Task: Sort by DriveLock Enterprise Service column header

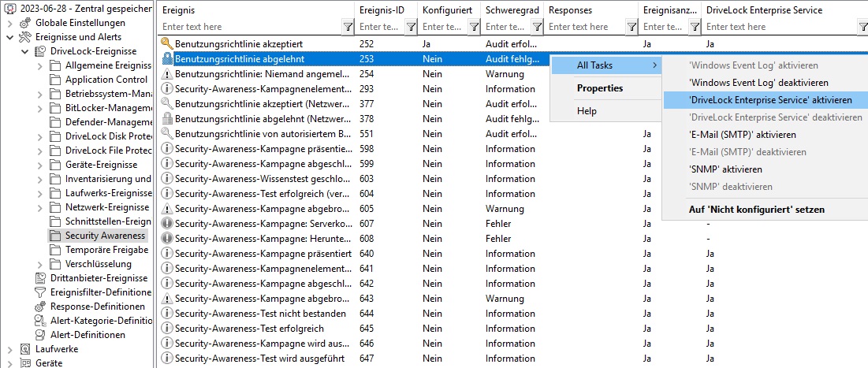Action: 785,10
